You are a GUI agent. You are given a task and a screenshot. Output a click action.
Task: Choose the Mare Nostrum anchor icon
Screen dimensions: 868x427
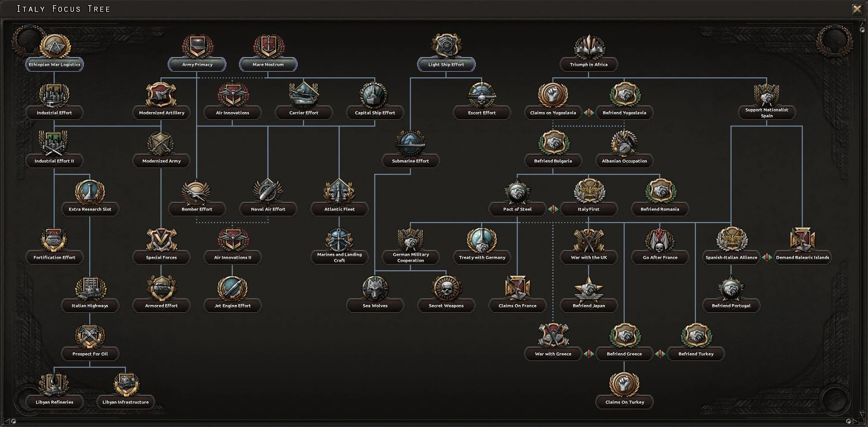(268, 47)
